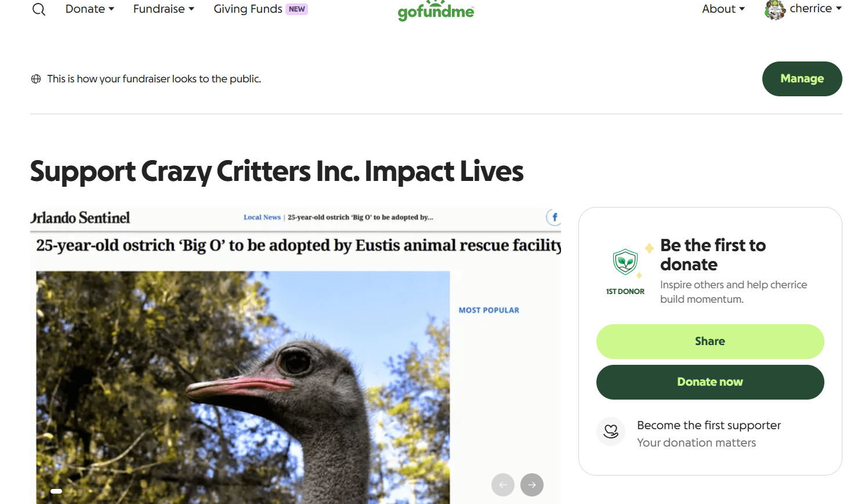Open the Fundraise dropdown menu

pos(164,9)
